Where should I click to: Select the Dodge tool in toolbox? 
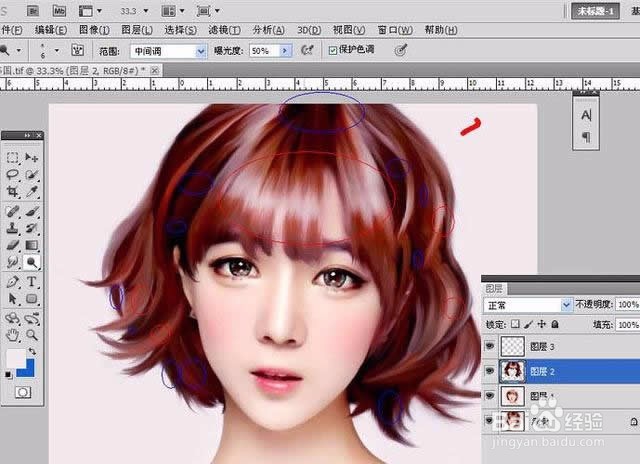point(31,262)
